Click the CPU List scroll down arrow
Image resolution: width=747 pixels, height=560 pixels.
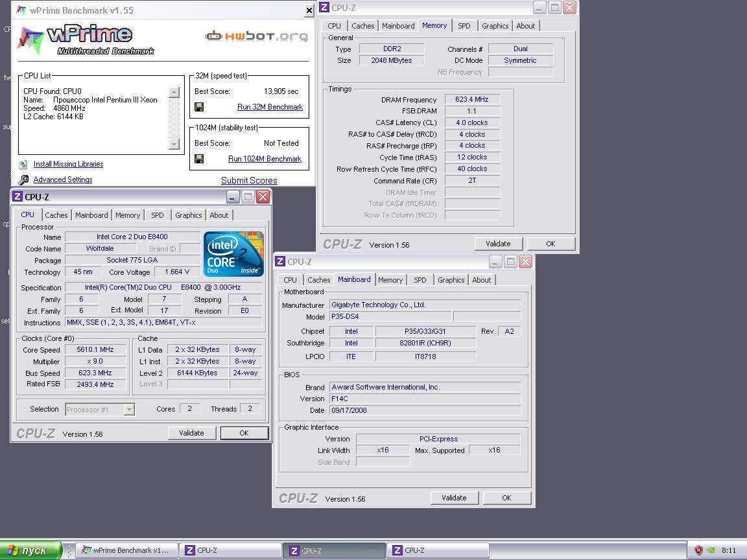(x=174, y=144)
